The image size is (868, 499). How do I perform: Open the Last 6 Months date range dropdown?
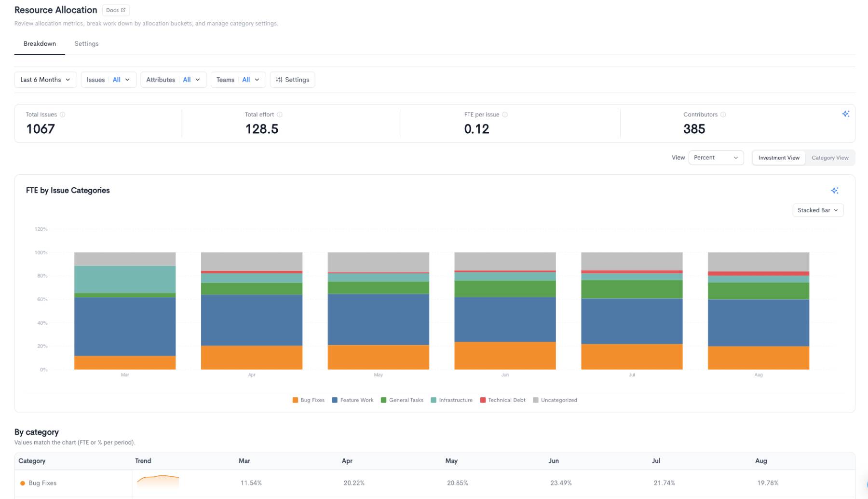(x=45, y=80)
